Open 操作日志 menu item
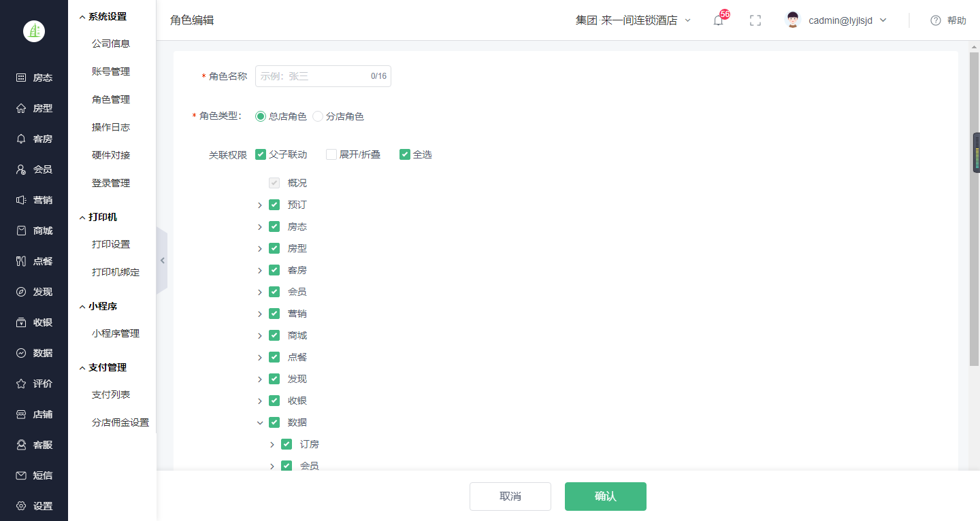 [x=111, y=127]
